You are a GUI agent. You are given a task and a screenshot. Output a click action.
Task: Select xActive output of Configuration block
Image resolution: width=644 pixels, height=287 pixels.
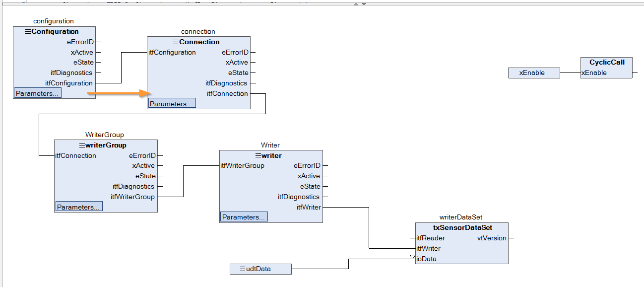82,52
